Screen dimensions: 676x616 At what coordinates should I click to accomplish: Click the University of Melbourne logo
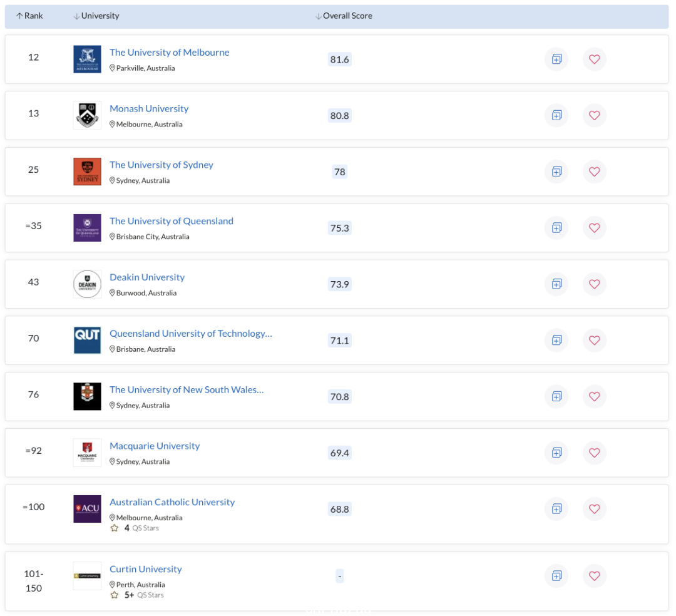point(87,59)
